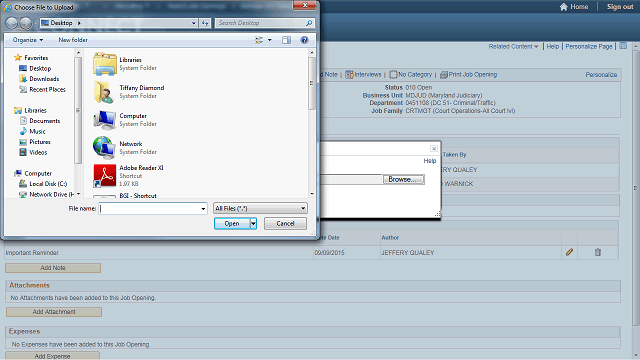Edit Important Reminder note with pencil icon
The height and width of the screenshot is (360, 640).
pos(569,252)
